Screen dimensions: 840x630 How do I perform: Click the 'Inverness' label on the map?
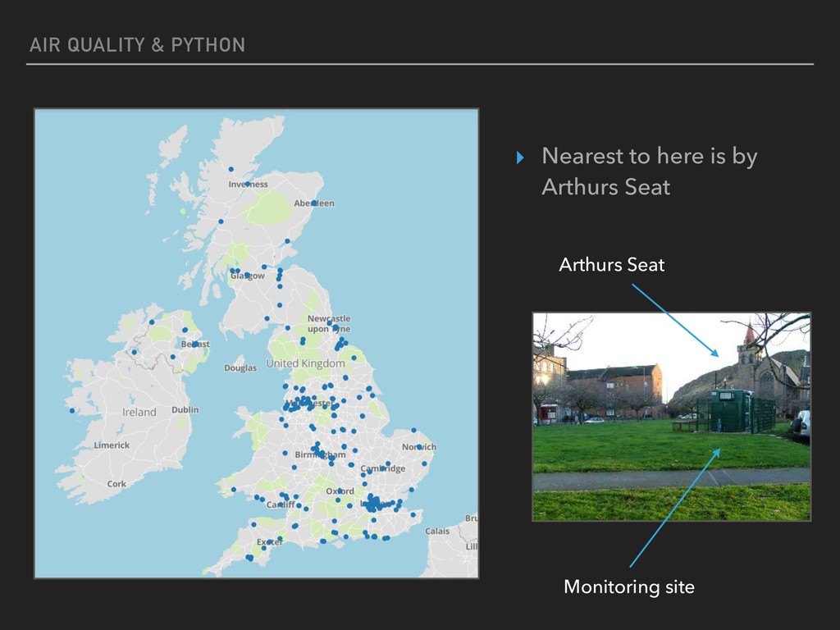[248, 185]
